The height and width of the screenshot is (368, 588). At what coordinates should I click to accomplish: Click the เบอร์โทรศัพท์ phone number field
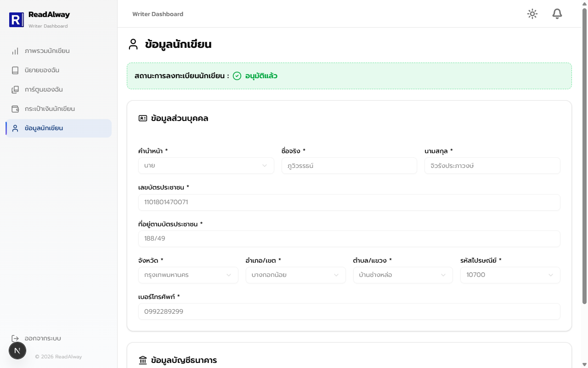coord(349,311)
